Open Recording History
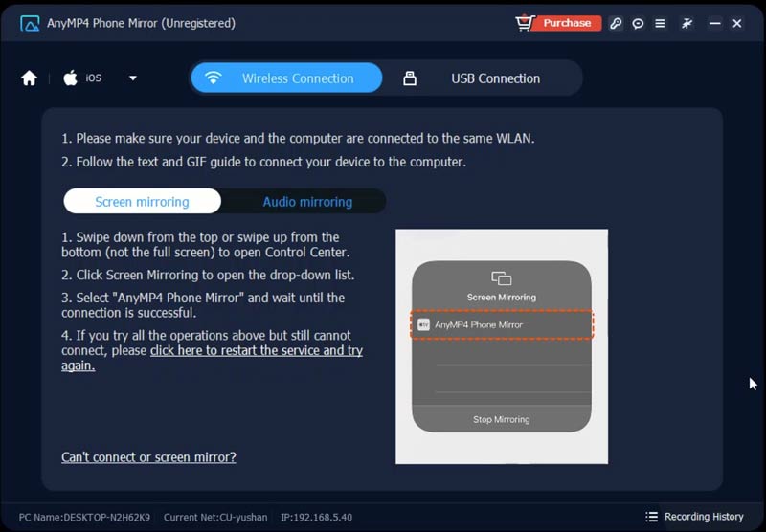766x532 pixels. 704,517
